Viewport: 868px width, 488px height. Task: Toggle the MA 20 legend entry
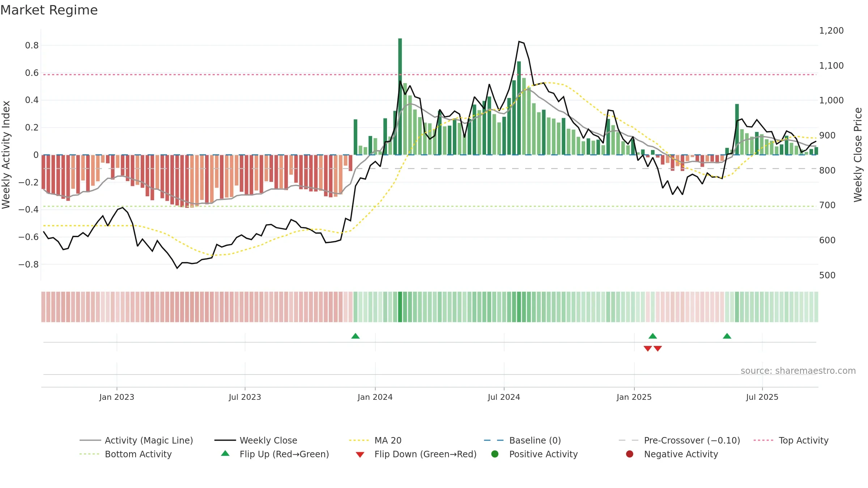point(375,440)
